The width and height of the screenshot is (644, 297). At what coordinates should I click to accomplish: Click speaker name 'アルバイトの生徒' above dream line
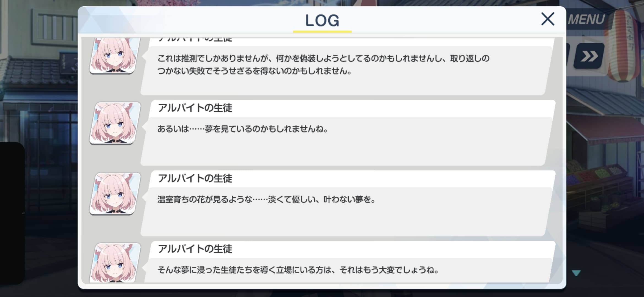click(x=195, y=108)
